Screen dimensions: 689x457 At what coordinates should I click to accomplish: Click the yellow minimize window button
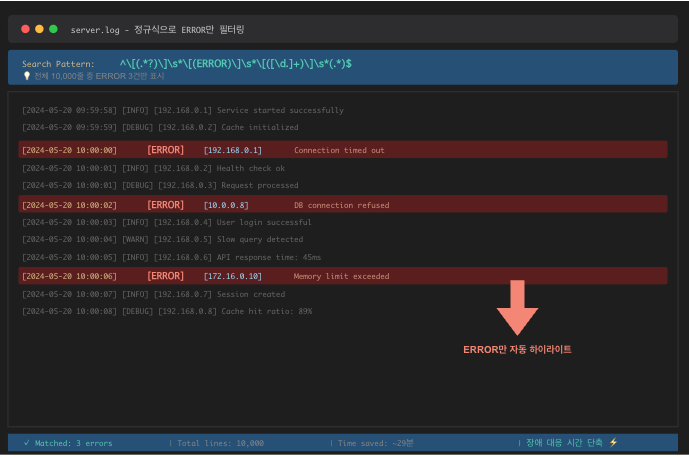(x=39, y=30)
